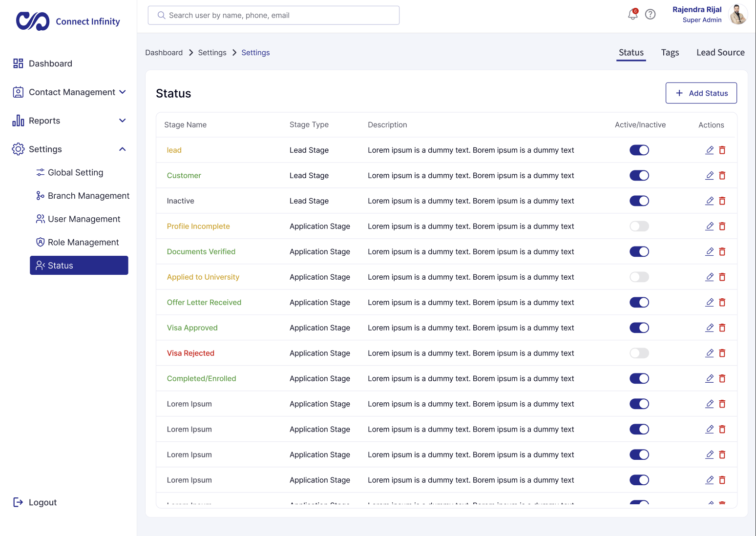This screenshot has height=536, width=756.
Task: Click the Connect Infinity logo
Action: click(x=67, y=21)
